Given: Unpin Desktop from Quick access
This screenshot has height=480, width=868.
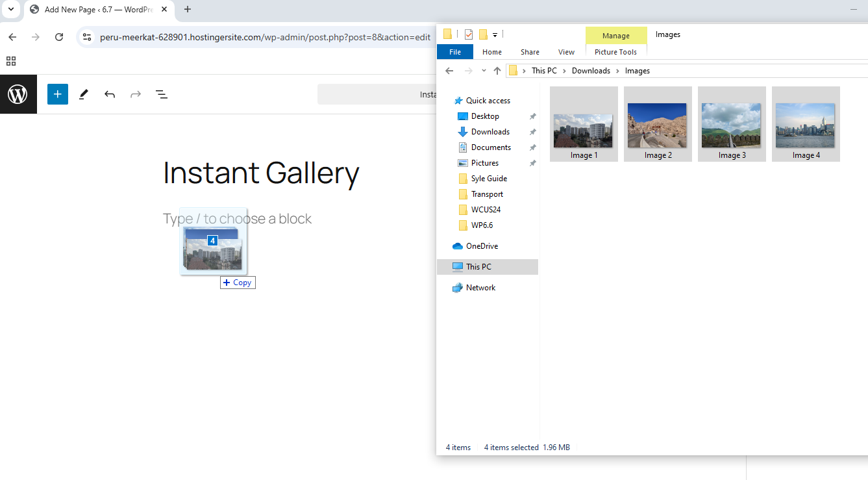Looking at the screenshot, I should click(532, 116).
